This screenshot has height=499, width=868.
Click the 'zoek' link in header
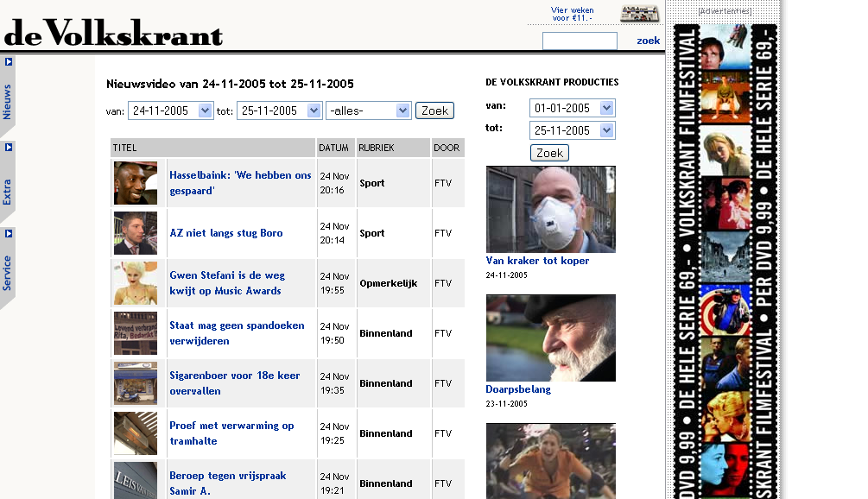[x=648, y=41]
